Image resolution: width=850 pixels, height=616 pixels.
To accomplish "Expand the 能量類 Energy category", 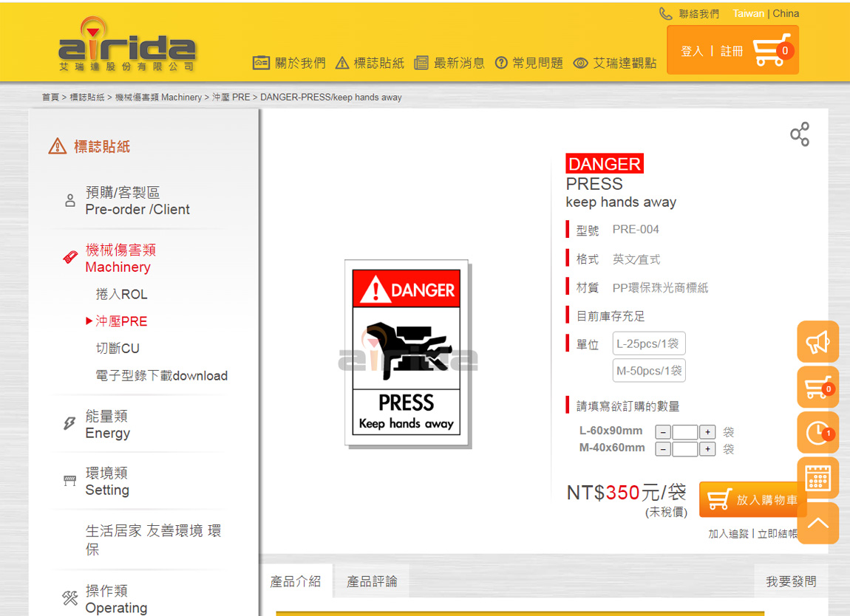I will pos(107,425).
